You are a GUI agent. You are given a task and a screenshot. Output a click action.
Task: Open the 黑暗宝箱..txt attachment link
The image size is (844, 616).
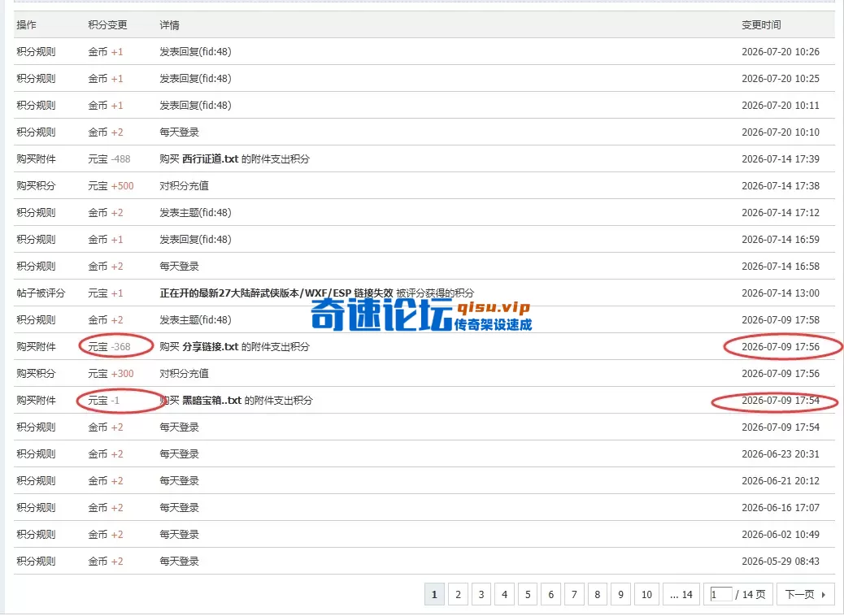(212, 401)
